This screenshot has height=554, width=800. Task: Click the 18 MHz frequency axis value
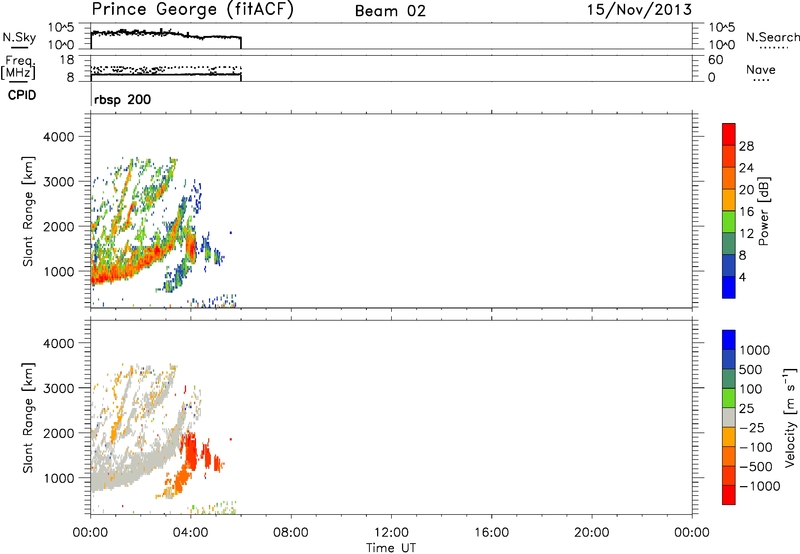tap(67, 60)
